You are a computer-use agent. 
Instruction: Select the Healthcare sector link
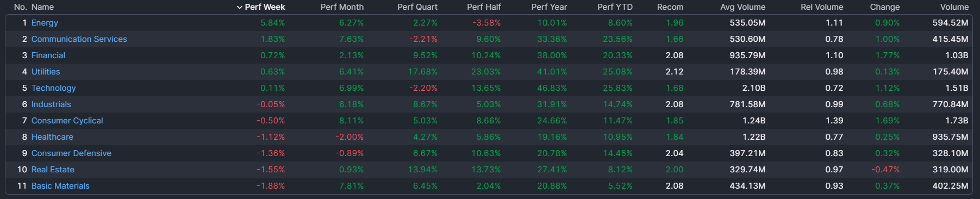[52, 137]
